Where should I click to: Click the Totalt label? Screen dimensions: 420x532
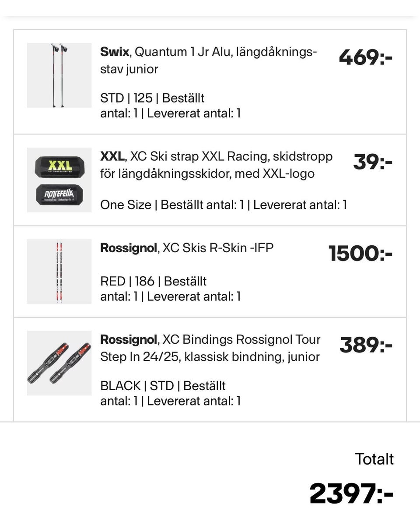(x=374, y=459)
